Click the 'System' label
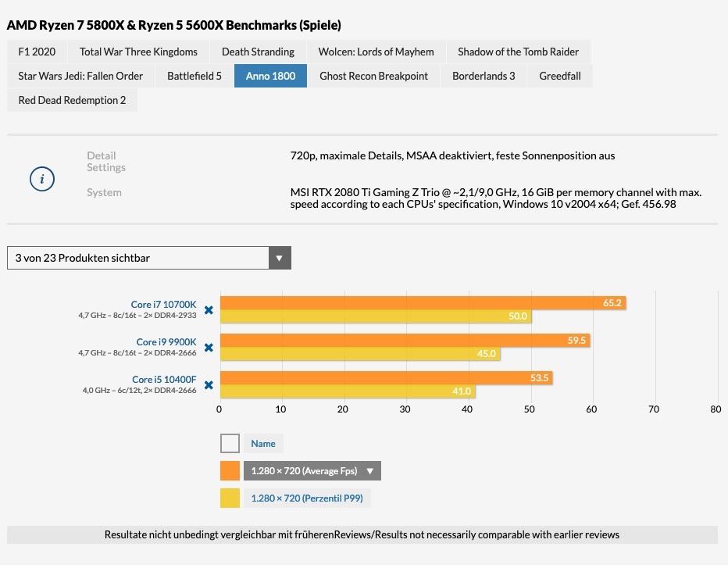This screenshot has height=568, width=728. (x=104, y=192)
